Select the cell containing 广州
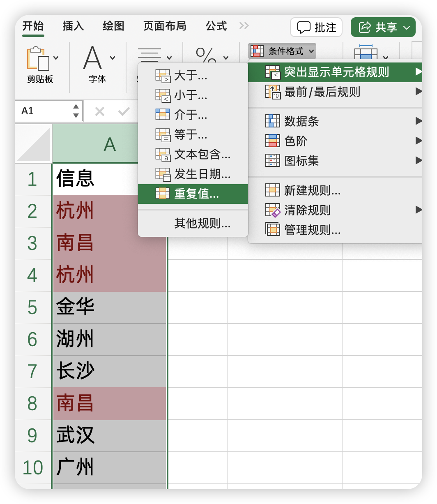Viewport: 437px width, 504px height. (x=110, y=468)
